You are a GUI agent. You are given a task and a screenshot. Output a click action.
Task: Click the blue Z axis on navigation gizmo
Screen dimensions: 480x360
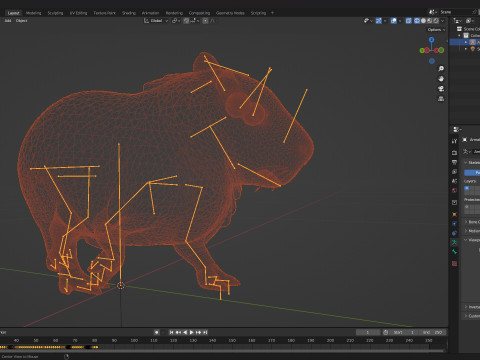tap(432, 40)
